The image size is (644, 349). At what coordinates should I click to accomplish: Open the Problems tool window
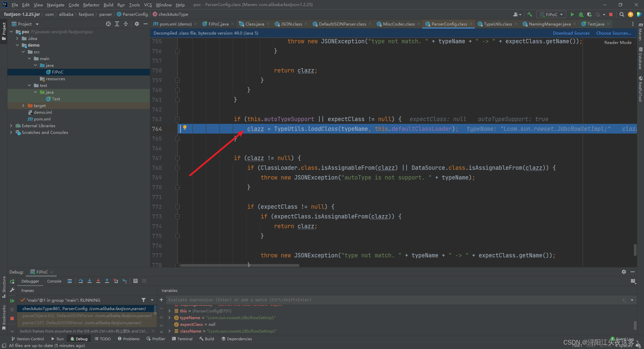click(x=128, y=339)
